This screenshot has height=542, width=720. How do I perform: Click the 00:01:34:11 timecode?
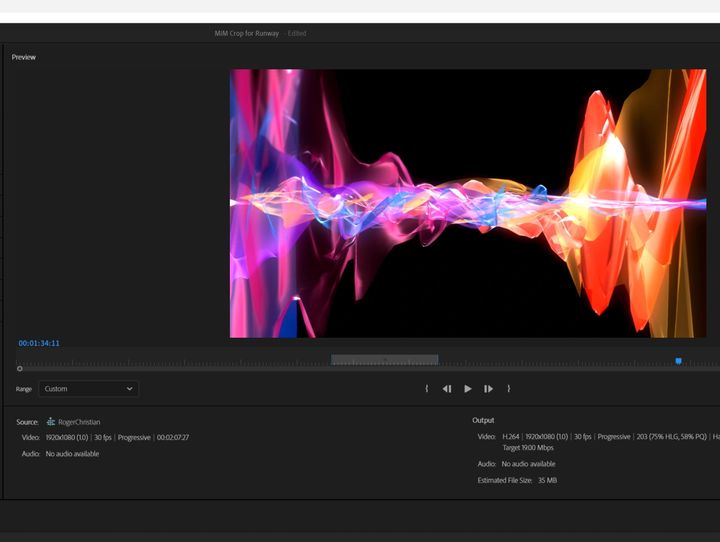pos(39,343)
